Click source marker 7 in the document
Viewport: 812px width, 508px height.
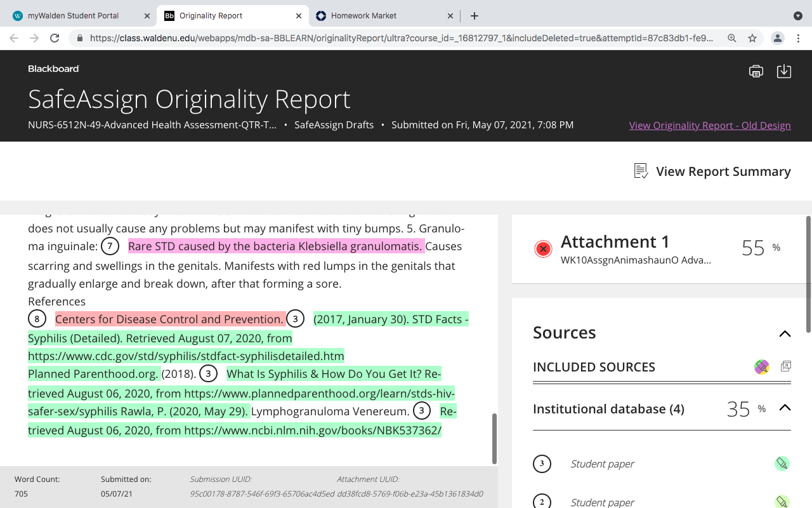coord(110,246)
